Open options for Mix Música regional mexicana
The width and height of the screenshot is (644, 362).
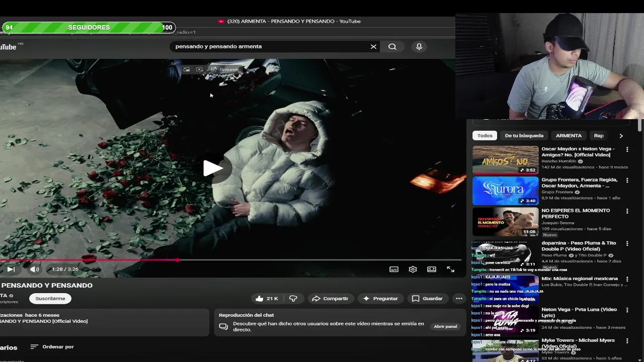pos(627,279)
